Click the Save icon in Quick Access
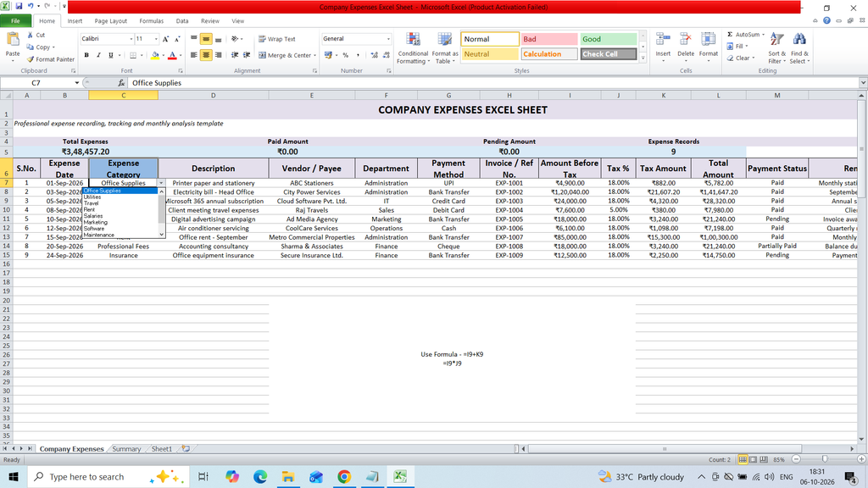The width and height of the screenshot is (868, 488). tap(19, 6)
